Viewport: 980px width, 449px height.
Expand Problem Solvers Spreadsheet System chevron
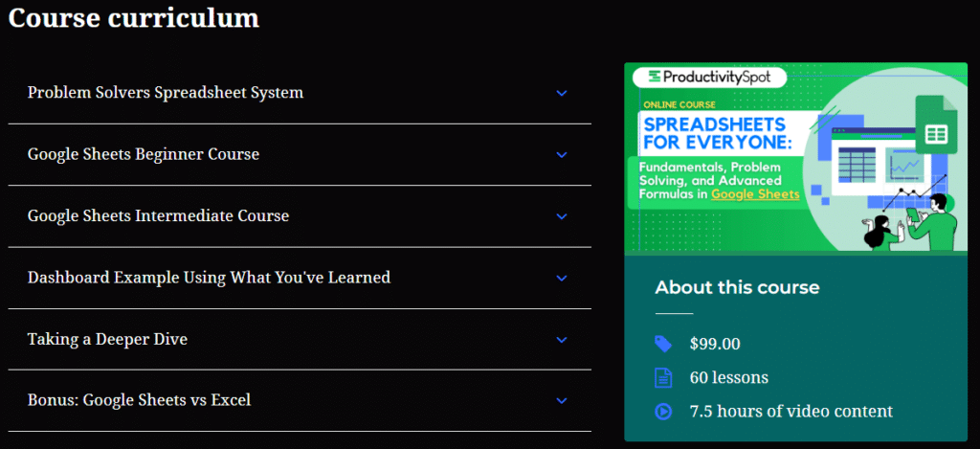[x=561, y=93]
